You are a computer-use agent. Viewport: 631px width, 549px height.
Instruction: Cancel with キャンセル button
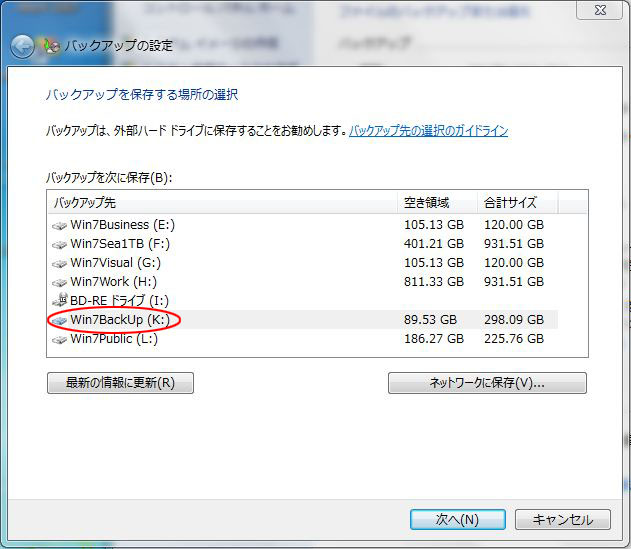point(563,520)
